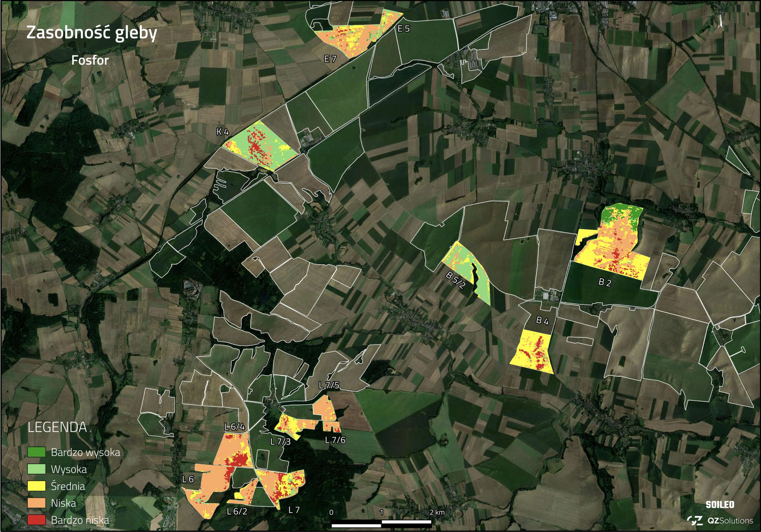Click the field label 'B 4'
Viewport: 761px width, 532px height.
coord(543,321)
